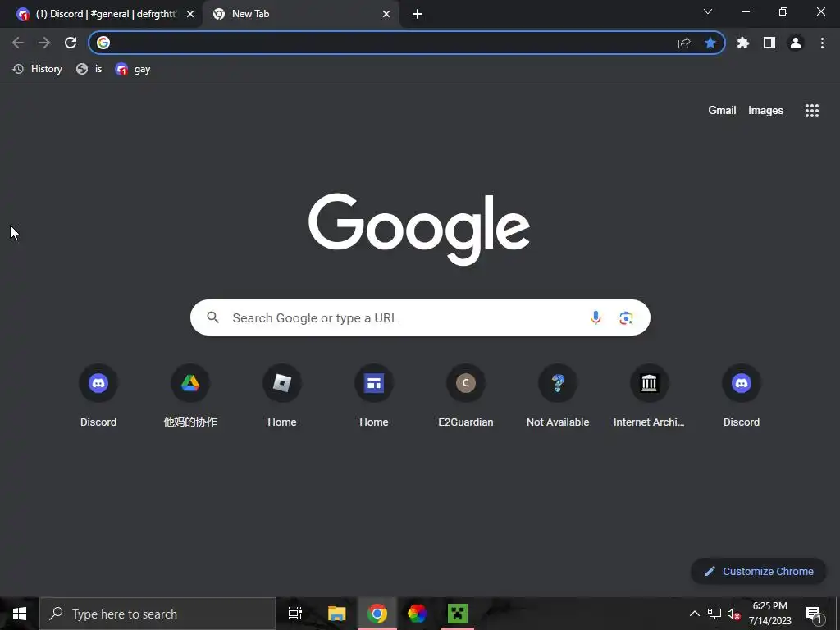Open the E2Guardian shortcut
840x630 pixels.
pyautogui.click(x=466, y=395)
